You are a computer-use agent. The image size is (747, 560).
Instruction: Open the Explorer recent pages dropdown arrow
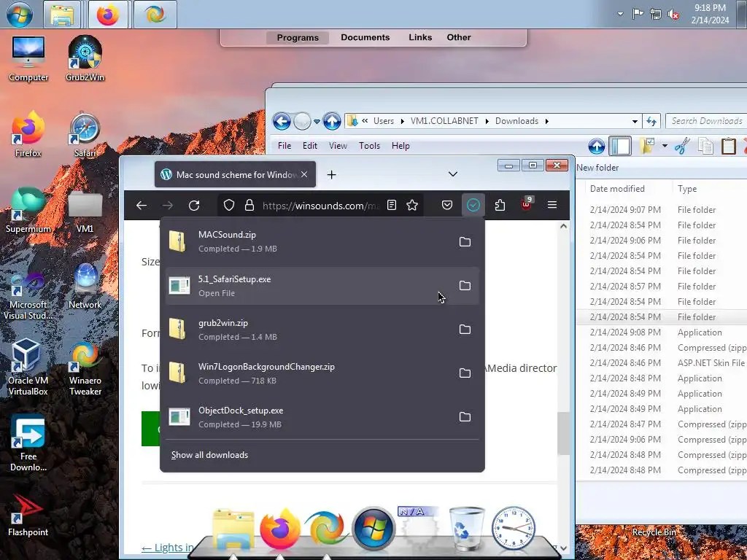[x=317, y=122]
